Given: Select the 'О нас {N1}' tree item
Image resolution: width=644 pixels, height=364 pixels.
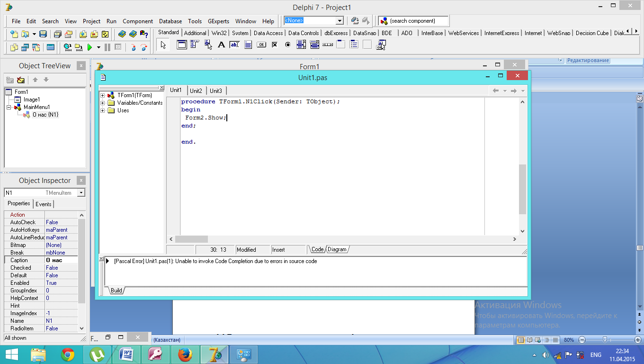Looking at the screenshot, I should [45, 115].
